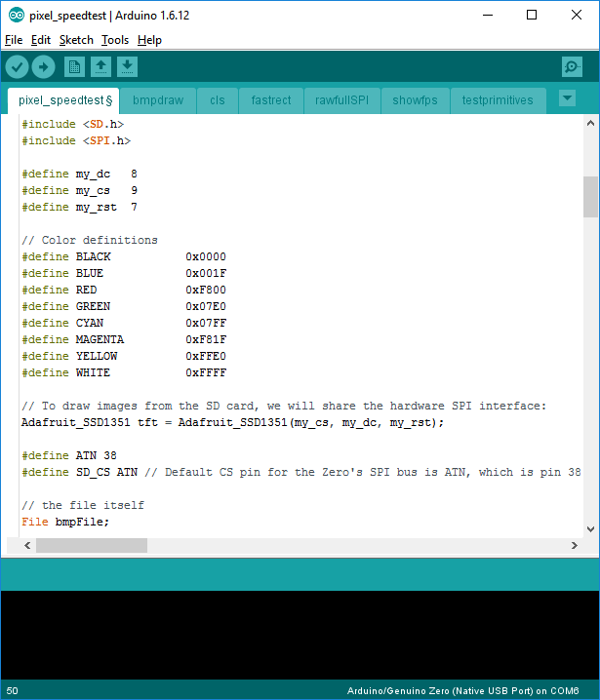This screenshot has height=700, width=600.
Task: Click the Arduino logo in title bar
Action: [x=17, y=16]
